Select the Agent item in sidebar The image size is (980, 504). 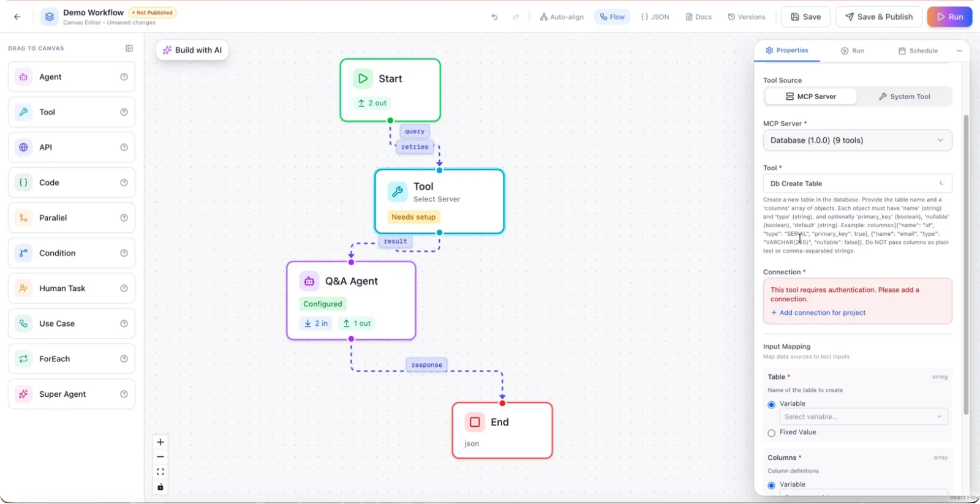(x=72, y=77)
